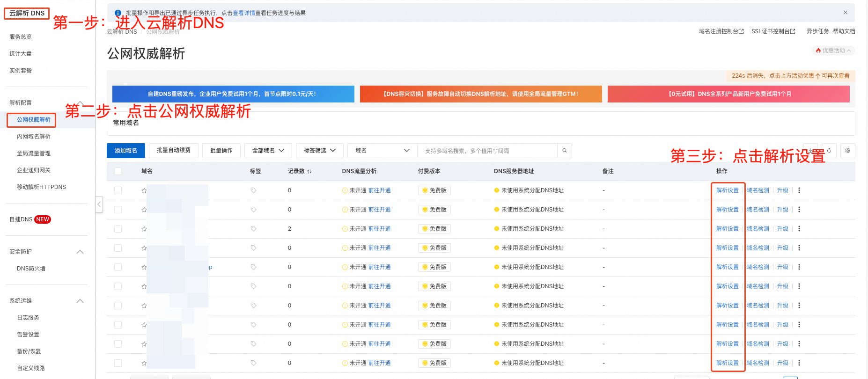Open more actions for the 2-record row

click(x=799, y=229)
